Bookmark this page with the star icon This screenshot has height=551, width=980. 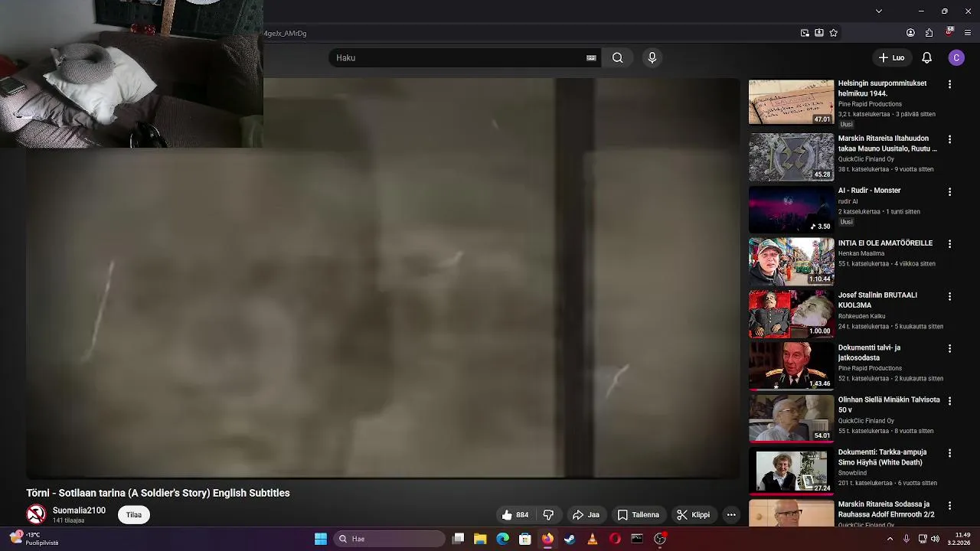(x=834, y=33)
